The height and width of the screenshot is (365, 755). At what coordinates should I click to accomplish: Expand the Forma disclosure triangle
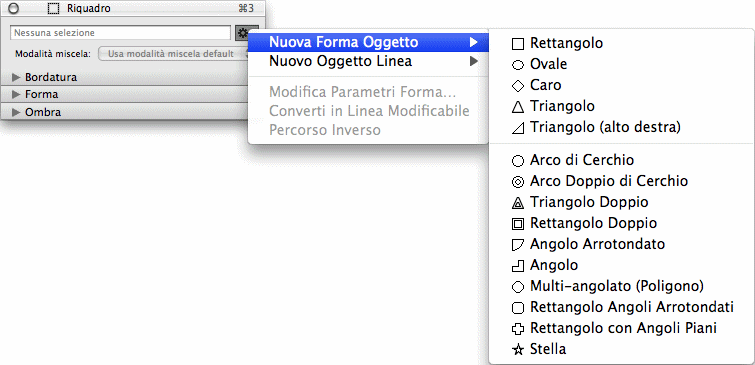[17, 94]
